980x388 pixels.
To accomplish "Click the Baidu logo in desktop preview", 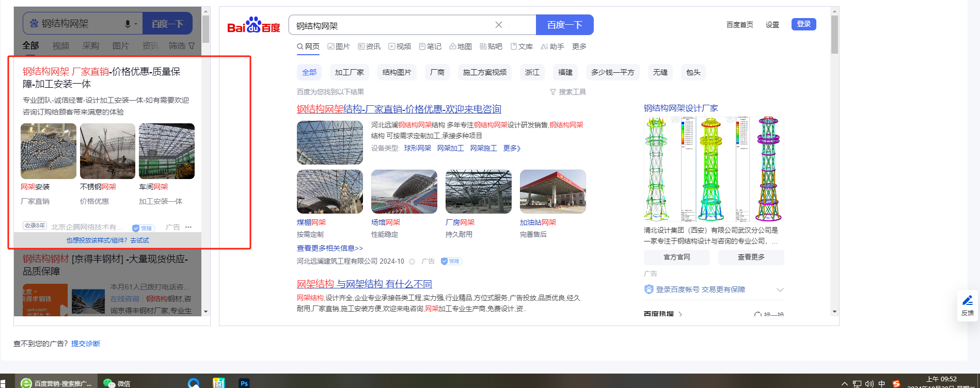I will [x=254, y=25].
